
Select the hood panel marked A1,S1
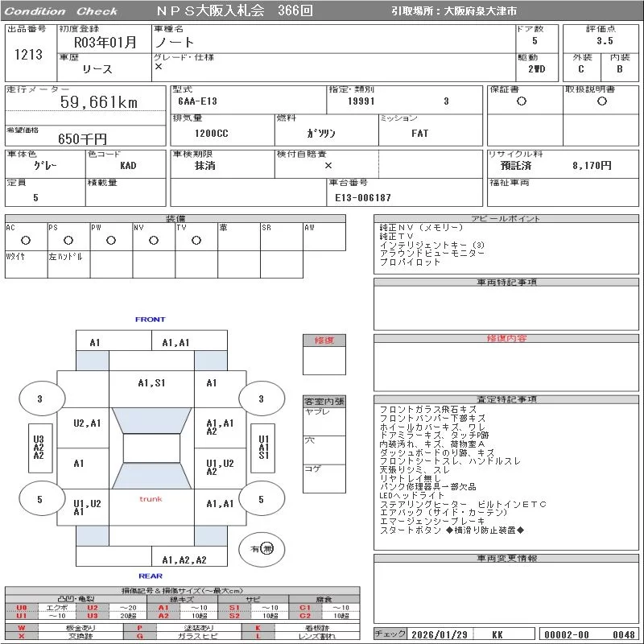point(151,383)
